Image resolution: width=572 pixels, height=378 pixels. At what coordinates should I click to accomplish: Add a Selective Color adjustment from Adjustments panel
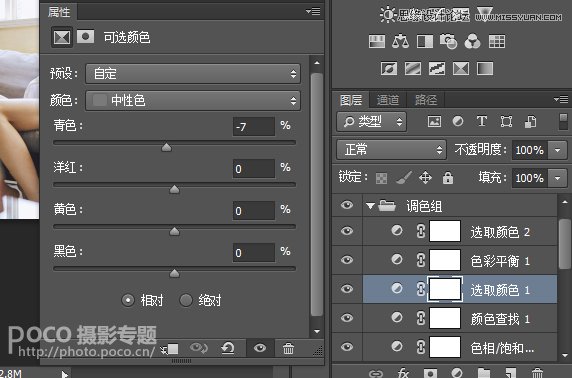pos(461,68)
